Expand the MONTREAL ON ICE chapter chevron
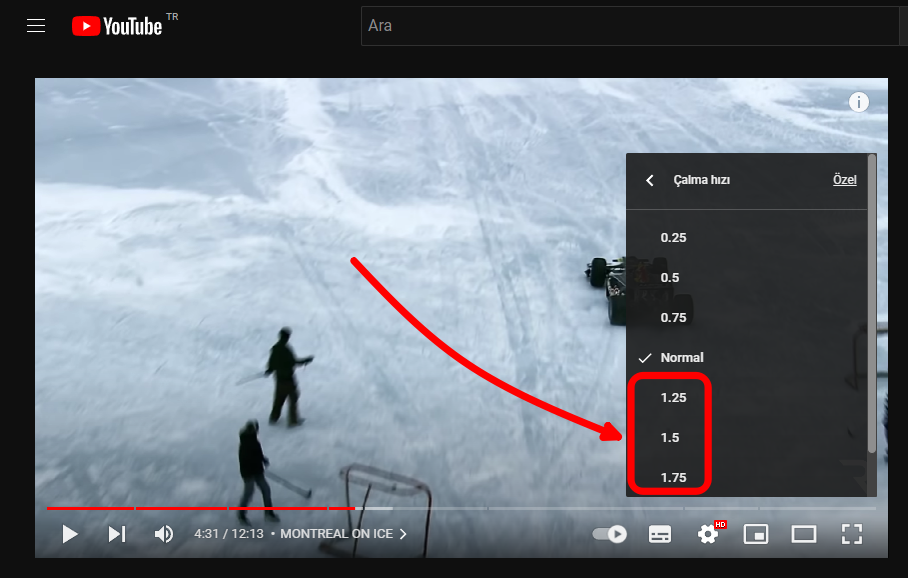 coord(403,534)
